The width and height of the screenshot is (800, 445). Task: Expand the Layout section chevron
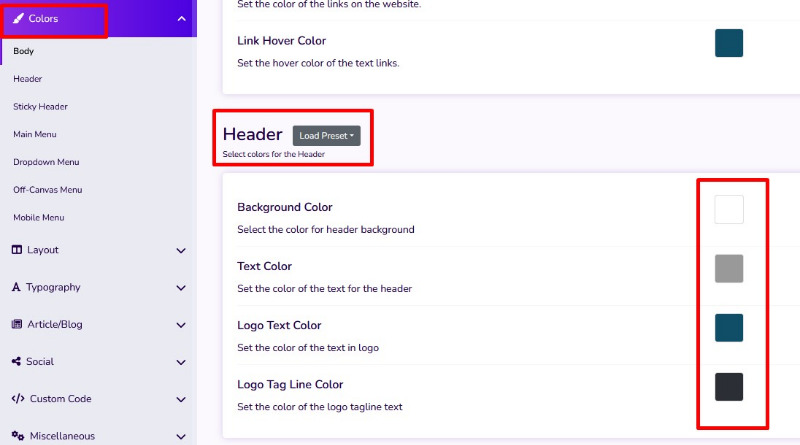coord(181,251)
